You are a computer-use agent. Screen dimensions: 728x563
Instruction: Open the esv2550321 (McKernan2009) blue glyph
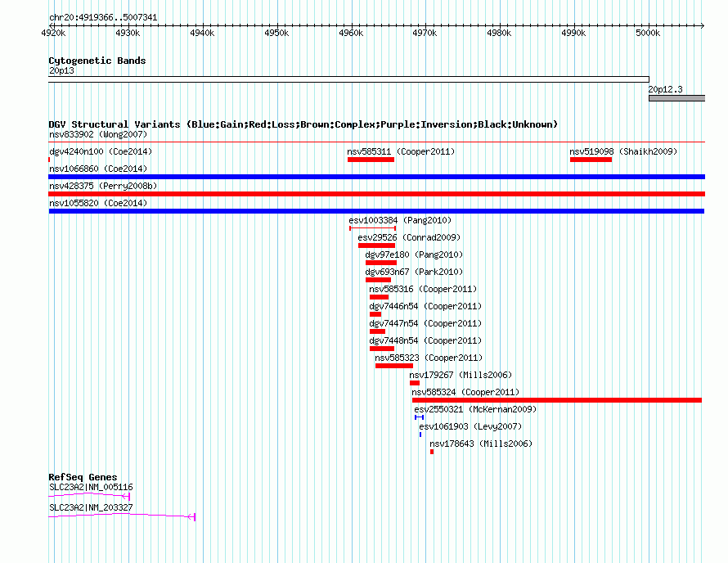pos(420,417)
